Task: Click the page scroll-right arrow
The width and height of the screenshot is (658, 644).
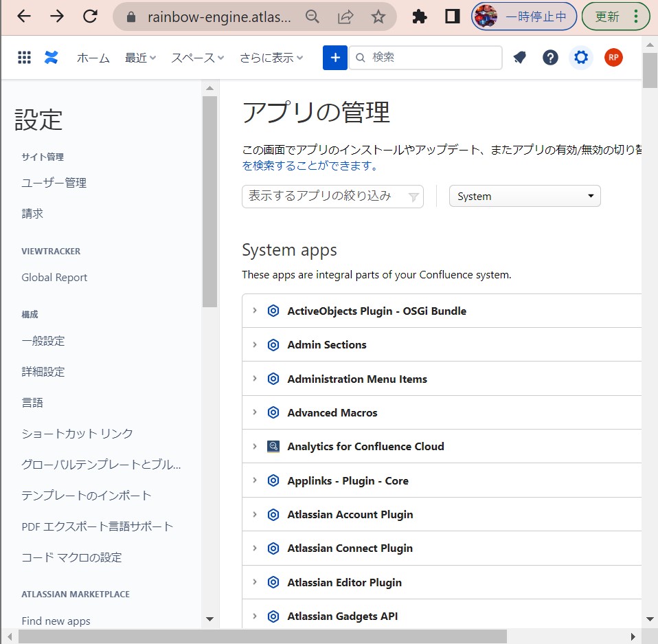Action: (633, 636)
